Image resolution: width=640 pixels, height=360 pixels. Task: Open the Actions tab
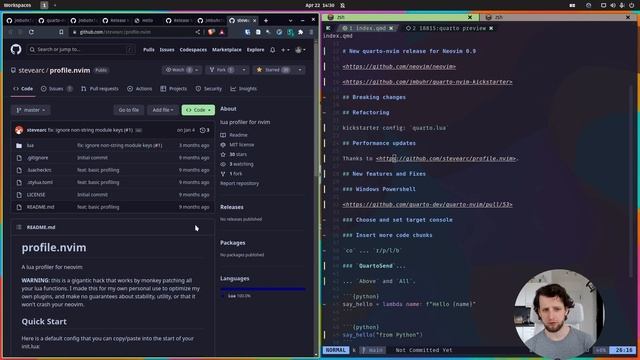coord(140,89)
